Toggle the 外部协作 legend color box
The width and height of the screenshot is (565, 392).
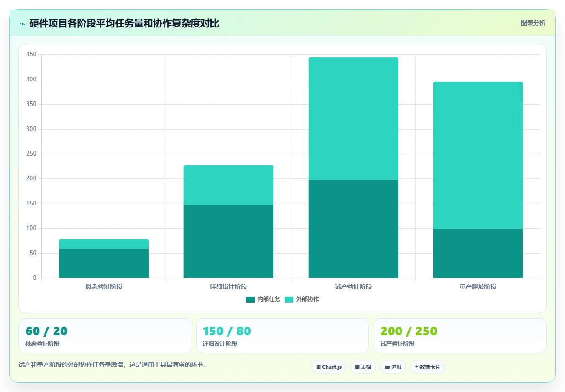point(289,300)
